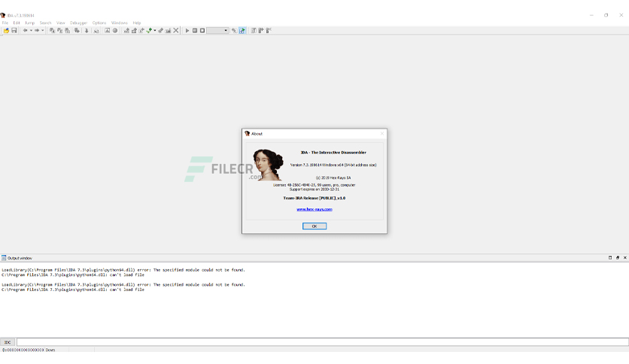Open the Jump menu
The width and height of the screenshot is (629, 364).
coord(29,23)
